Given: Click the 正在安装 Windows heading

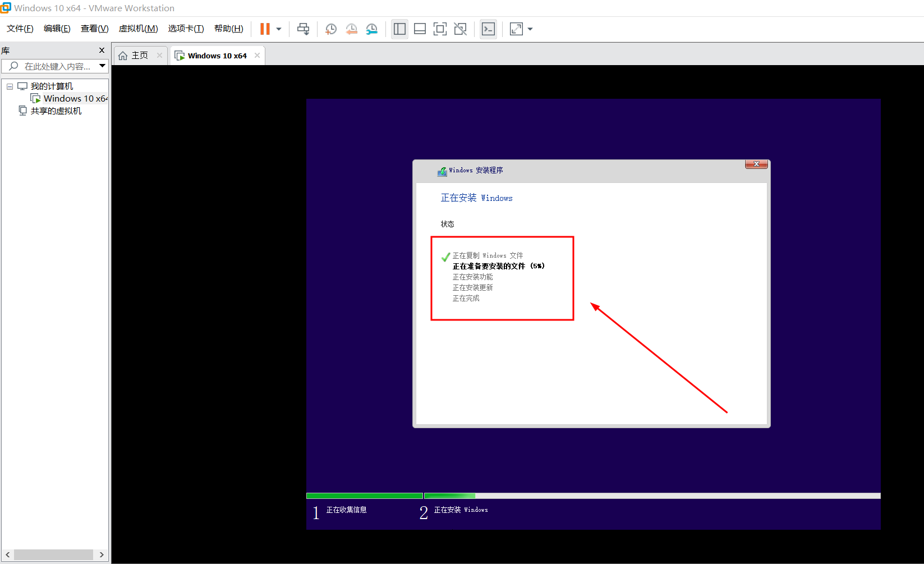Looking at the screenshot, I should [476, 198].
